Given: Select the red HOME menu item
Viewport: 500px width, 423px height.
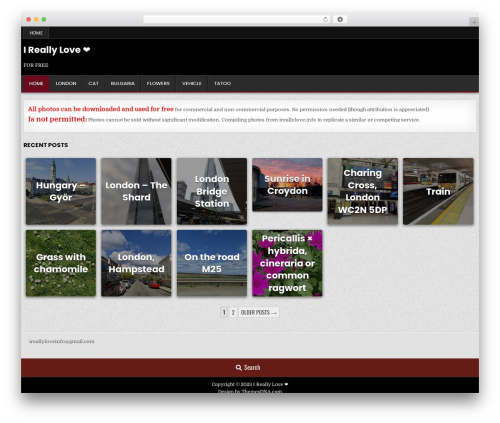Looking at the screenshot, I should coord(36,83).
